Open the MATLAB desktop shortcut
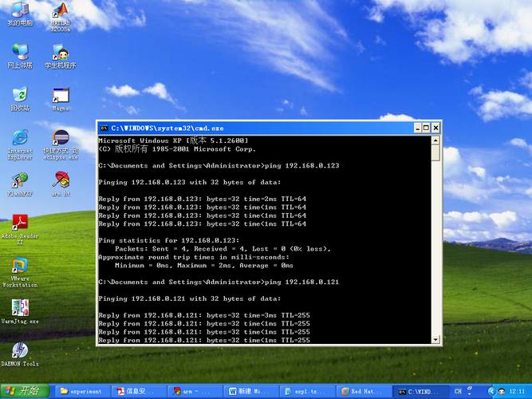 point(61,17)
